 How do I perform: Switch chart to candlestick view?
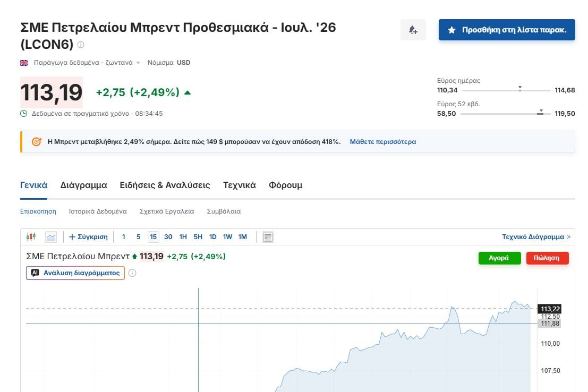coord(31,236)
